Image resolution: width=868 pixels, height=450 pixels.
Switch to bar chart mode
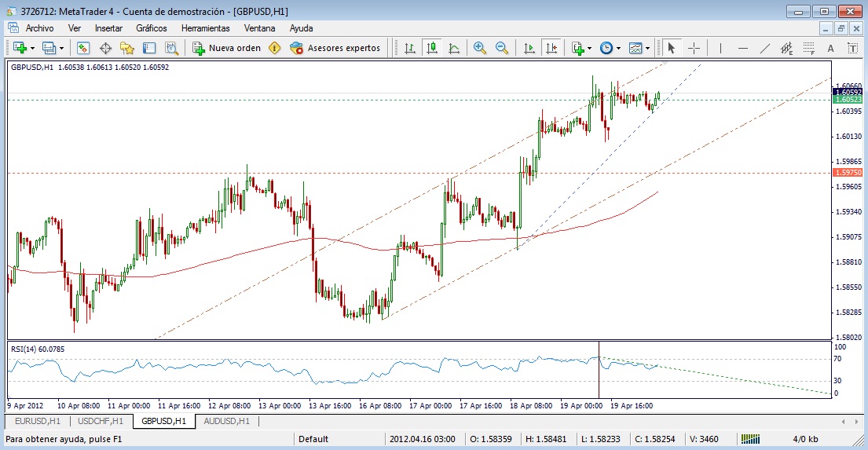point(409,48)
